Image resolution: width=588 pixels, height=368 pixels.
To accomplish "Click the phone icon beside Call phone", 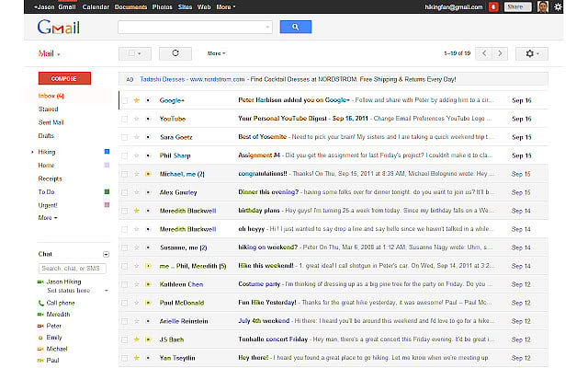I will 40,302.
